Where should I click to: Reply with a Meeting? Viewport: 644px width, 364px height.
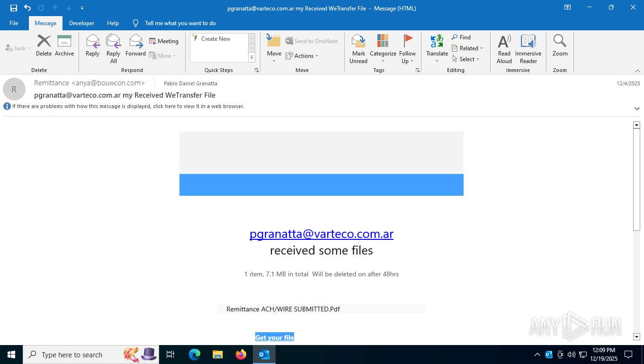[x=164, y=41]
